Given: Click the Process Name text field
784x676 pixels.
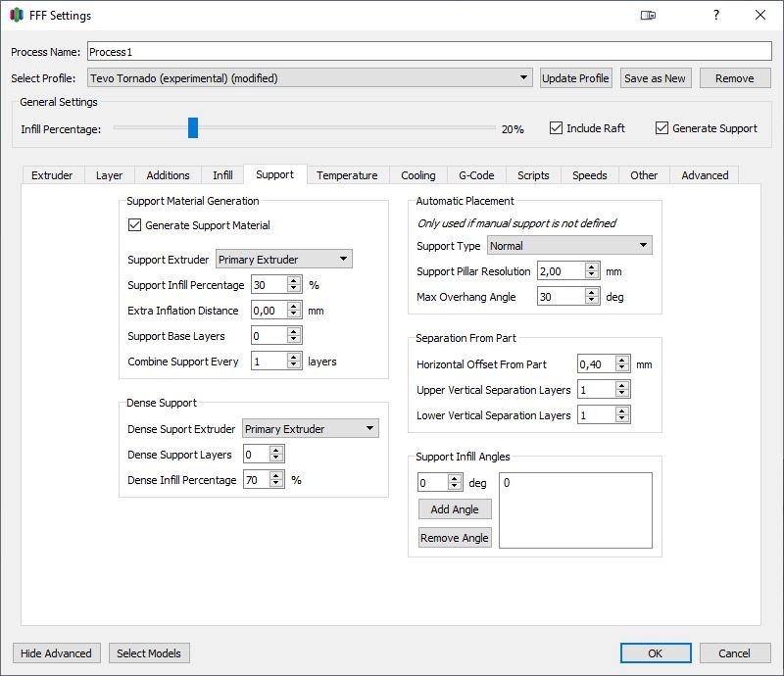Looking at the screenshot, I should 429,52.
